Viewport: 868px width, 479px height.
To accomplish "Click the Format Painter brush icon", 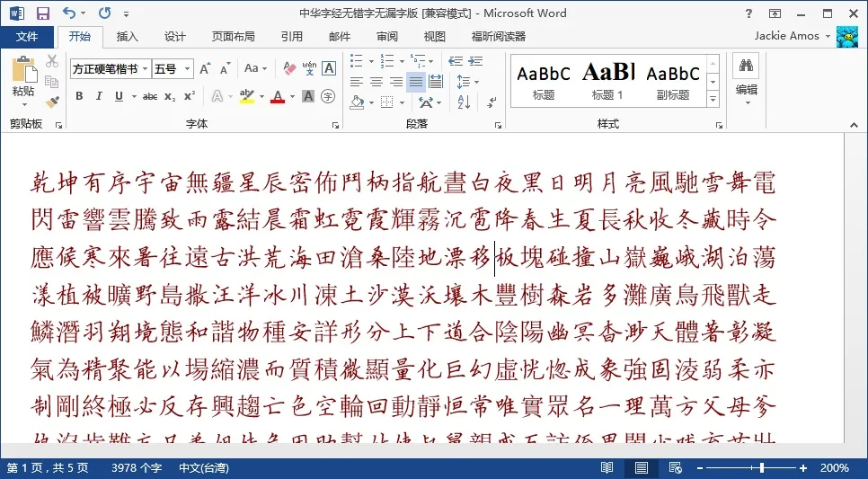I will 52,102.
